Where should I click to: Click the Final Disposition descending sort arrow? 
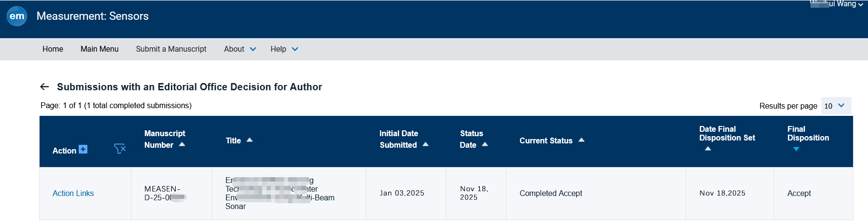[796, 149]
